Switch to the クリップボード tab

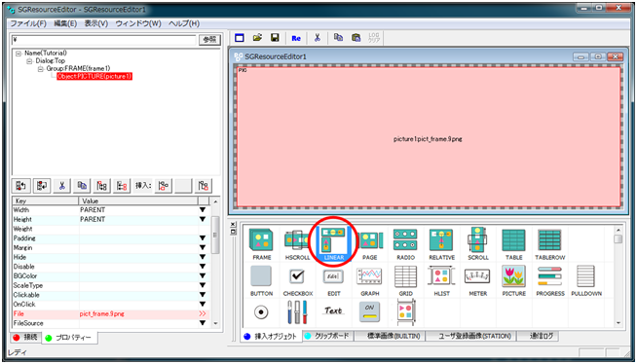[x=327, y=336]
